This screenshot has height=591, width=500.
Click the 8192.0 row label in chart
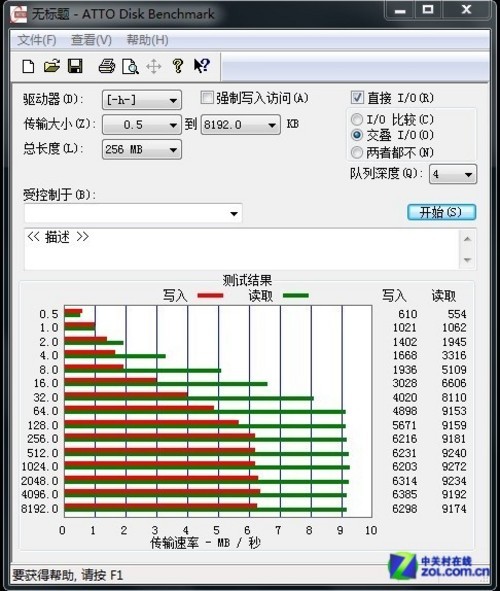(x=40, y=509)
